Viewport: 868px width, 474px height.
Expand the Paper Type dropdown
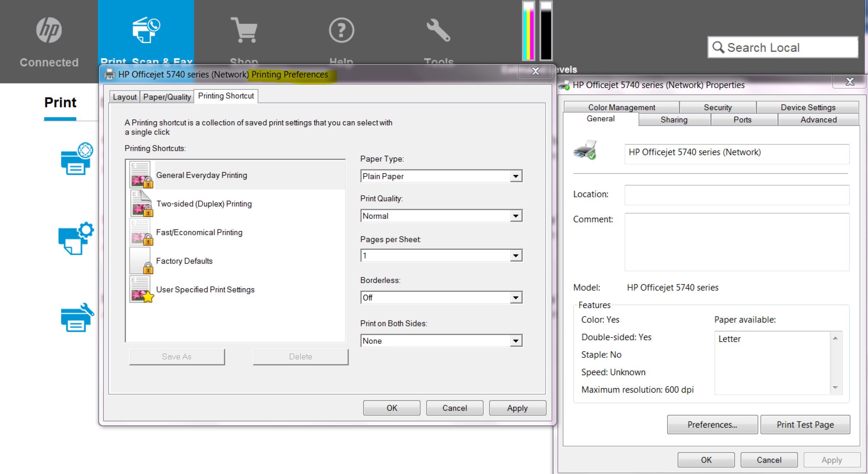pos(515,176)
